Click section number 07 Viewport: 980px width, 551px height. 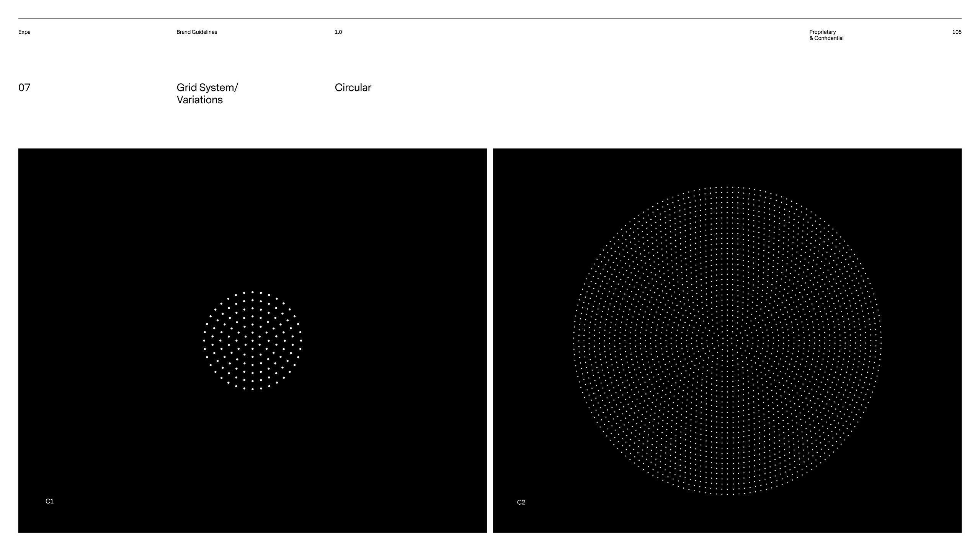24,88
